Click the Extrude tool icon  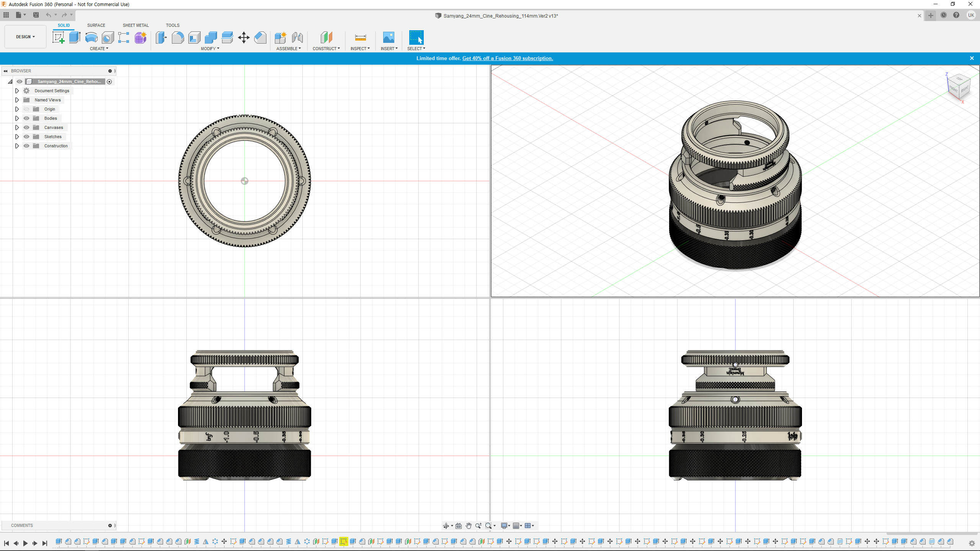tap(75, 37)
